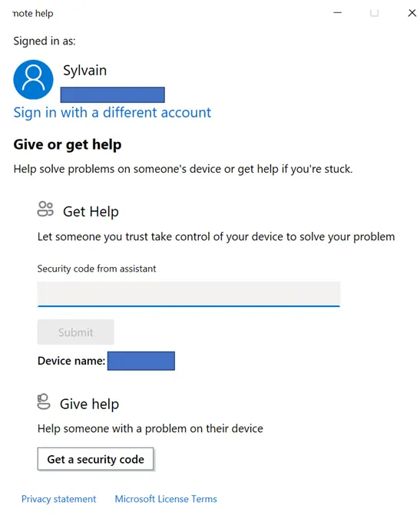Click Get a security code button

point(95,459)
